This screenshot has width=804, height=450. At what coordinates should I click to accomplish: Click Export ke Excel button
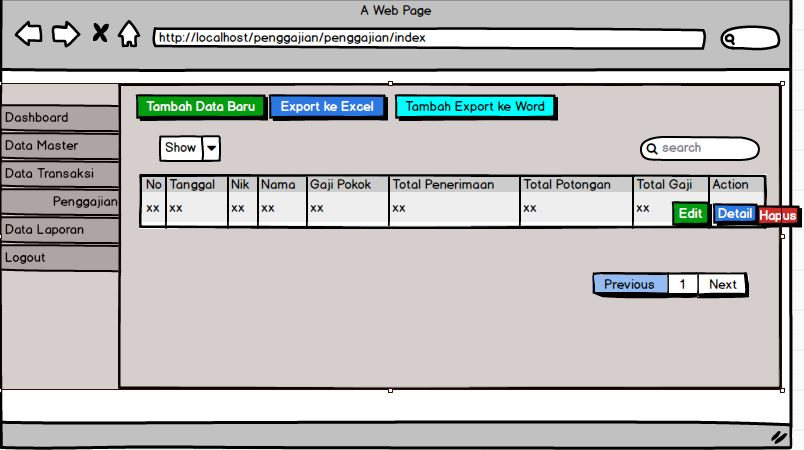point(328,107)
